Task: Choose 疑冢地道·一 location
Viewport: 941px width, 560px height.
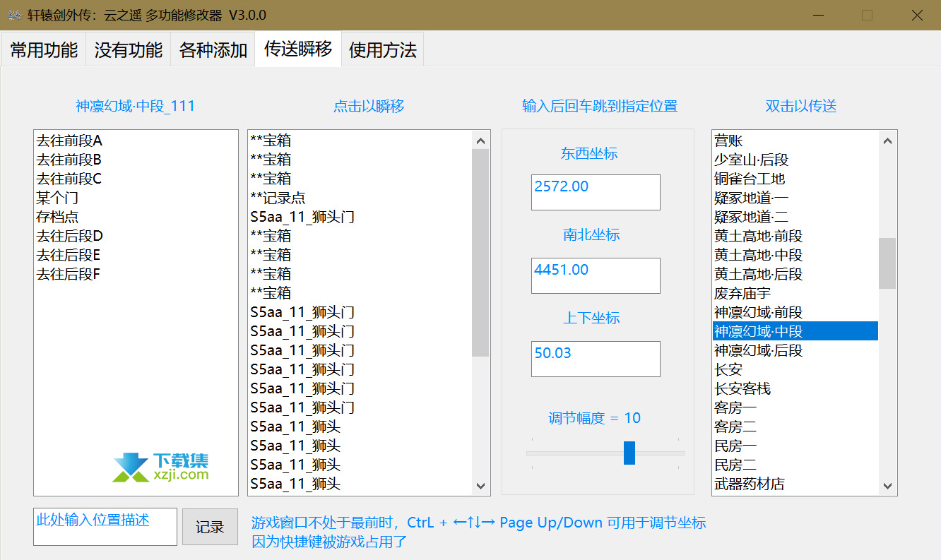Action: point(795,198)
